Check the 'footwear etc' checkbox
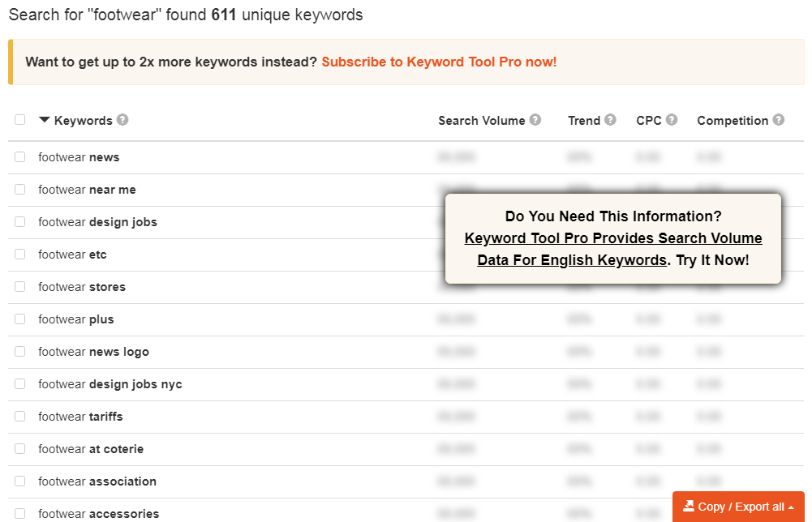Screen dimensions: 812x522 click(19, 254)
